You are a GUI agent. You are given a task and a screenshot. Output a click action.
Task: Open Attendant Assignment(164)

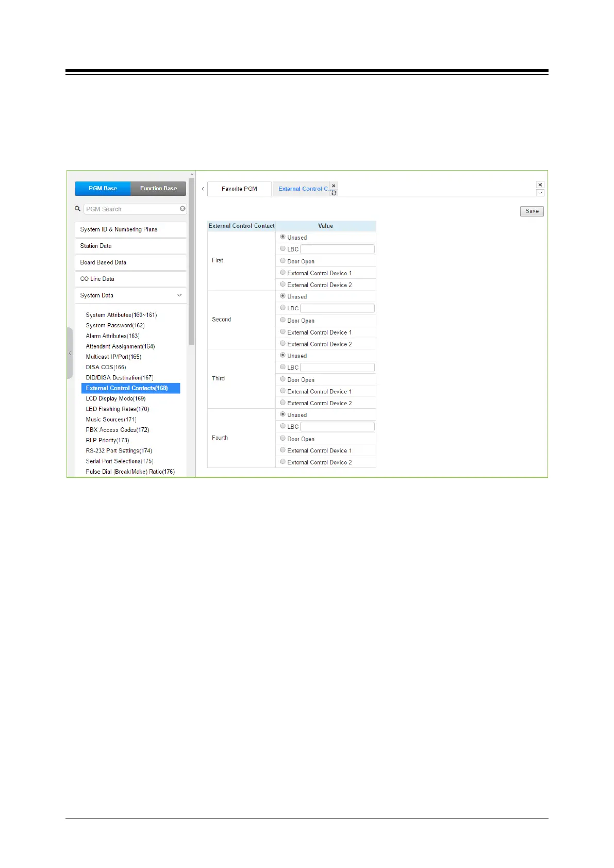tap(120, 346)
